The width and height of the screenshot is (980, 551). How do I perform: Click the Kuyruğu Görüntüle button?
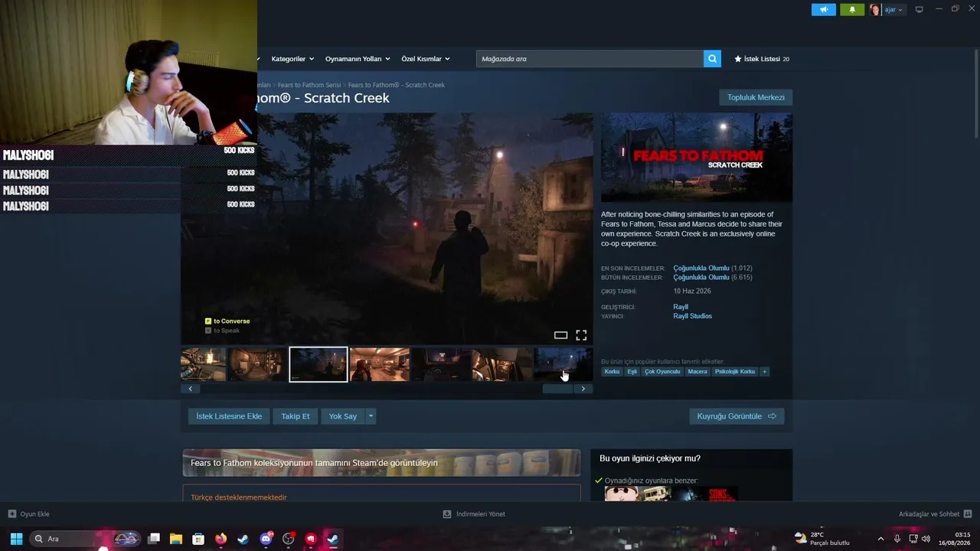pyautogui.click(x=737, y=416)
